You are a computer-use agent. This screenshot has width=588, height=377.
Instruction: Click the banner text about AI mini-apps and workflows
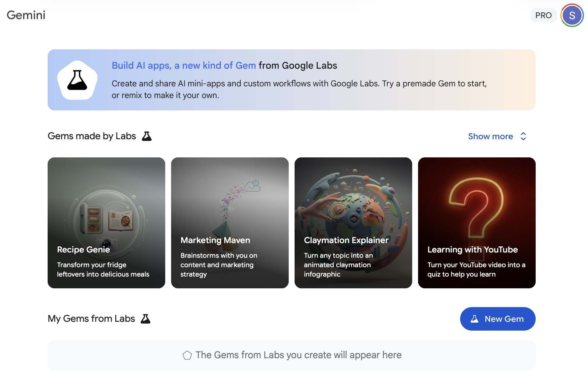coord(299,89)
